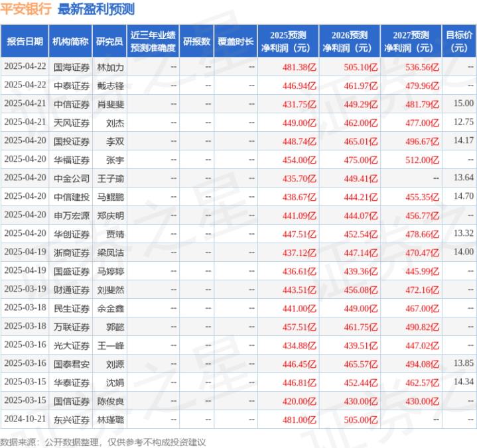
Task: Select the 财通证券 institution cell
Action: [72, 290]
